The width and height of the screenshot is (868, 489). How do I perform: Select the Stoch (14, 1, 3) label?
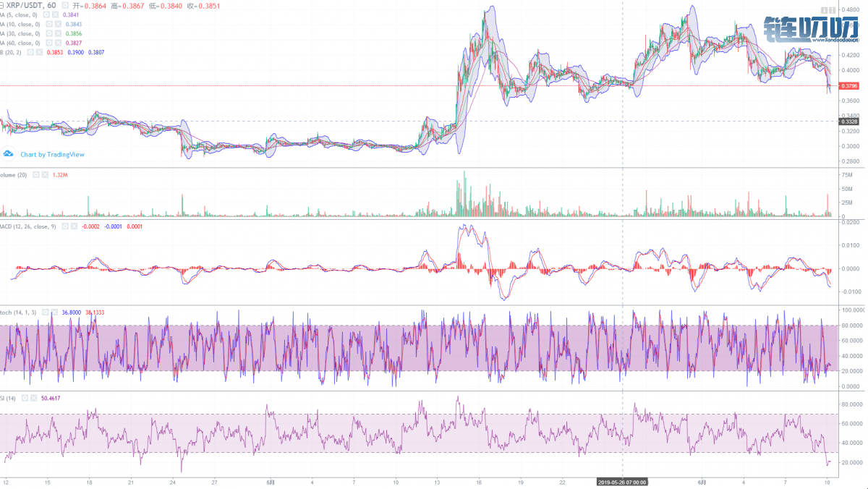19,312
